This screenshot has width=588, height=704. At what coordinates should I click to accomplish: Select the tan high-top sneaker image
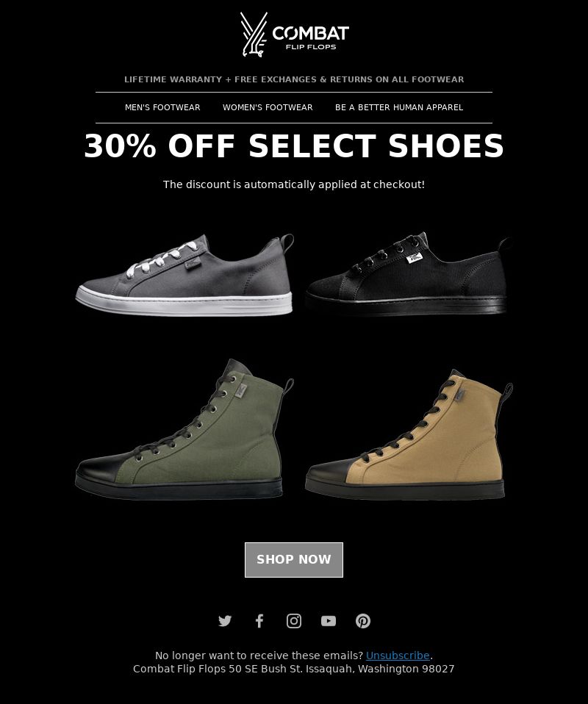pos(408,434)
